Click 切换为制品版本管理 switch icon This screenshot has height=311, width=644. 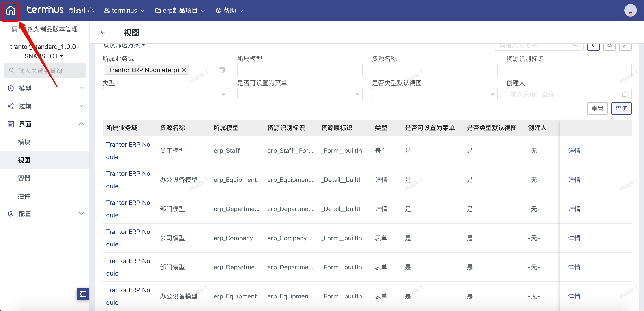point(15,29)
